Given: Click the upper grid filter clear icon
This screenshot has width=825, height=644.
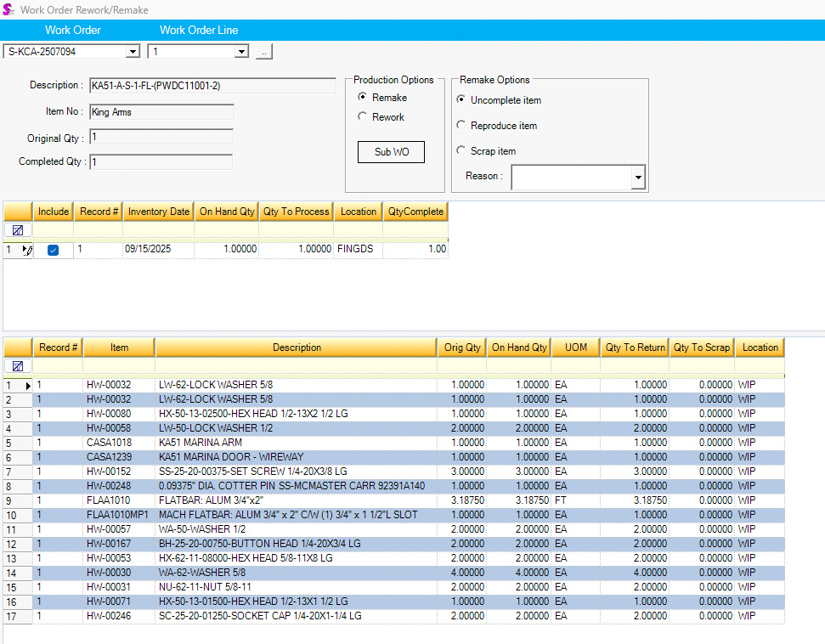Looking at the screenshot, I should click(17, 229).
